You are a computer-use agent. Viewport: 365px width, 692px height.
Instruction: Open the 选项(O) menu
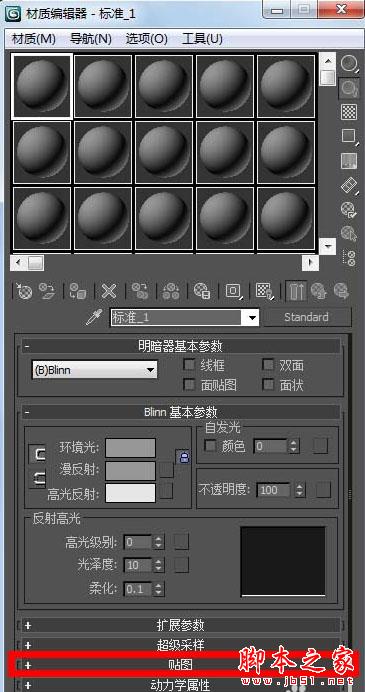[147, 39]
